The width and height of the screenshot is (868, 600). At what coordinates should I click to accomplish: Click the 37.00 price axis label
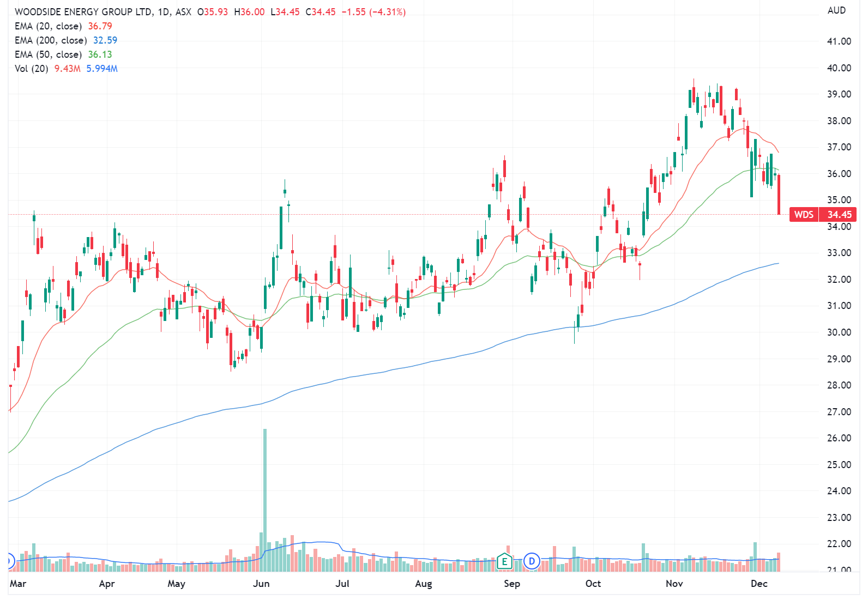click(839, 147)
